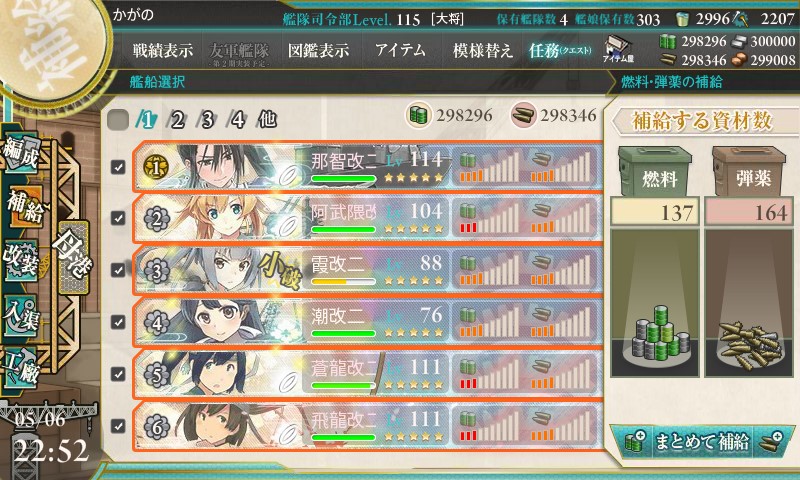Open the 編成 fleet composition sidebar icon
This screenshot has width=800, height=480.
pos(21,153)
